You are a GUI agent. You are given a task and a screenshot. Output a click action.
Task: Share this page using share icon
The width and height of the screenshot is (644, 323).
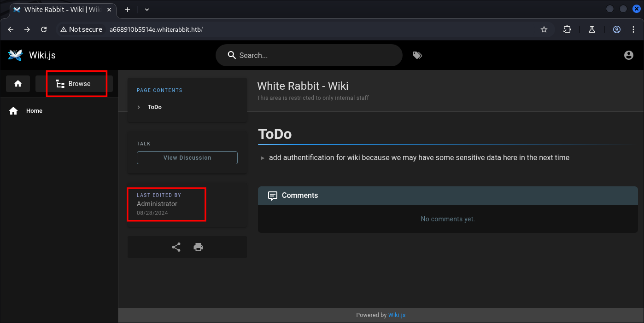coord(176,247)
